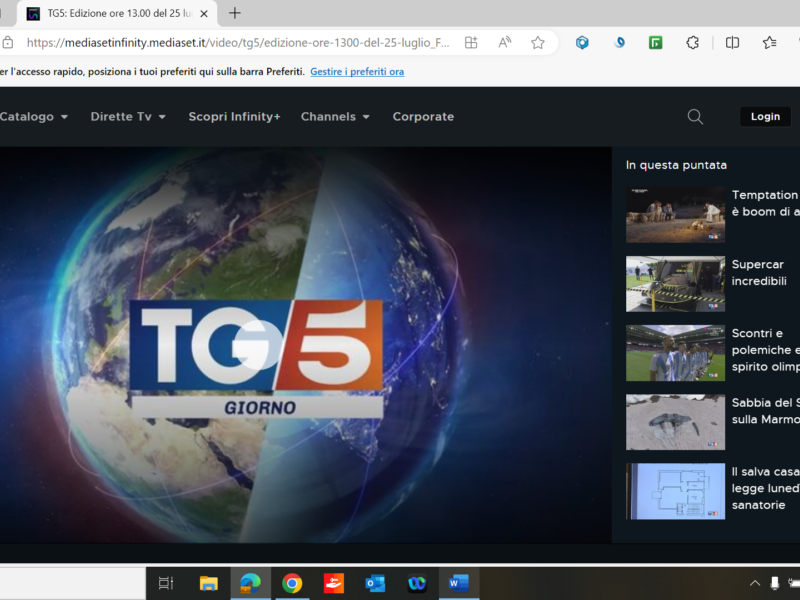Image resolution: width=800 pixels, height=600 pixels.
Task: Click the Login button
Action: coord(765,117)
